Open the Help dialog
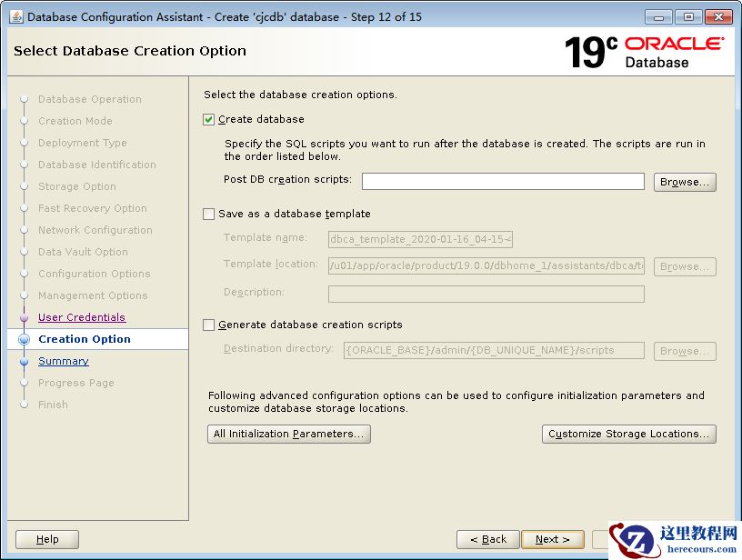 pyautogui.click(x=47, y=539)
